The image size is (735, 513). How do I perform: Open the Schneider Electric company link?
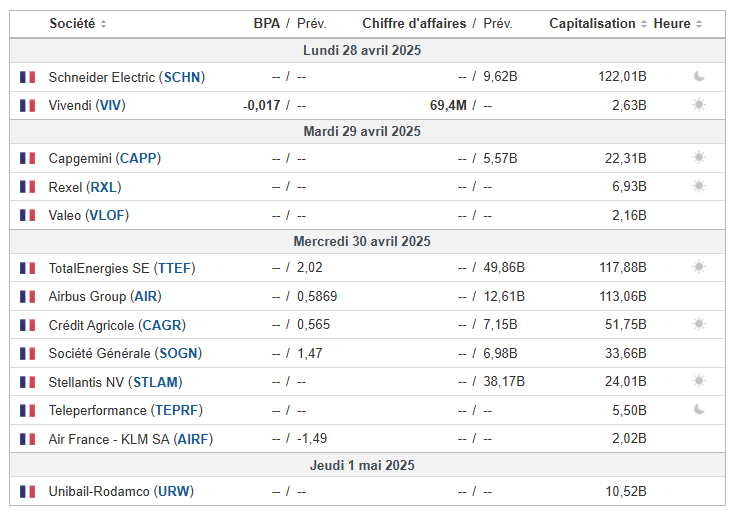tap(126, 77)
